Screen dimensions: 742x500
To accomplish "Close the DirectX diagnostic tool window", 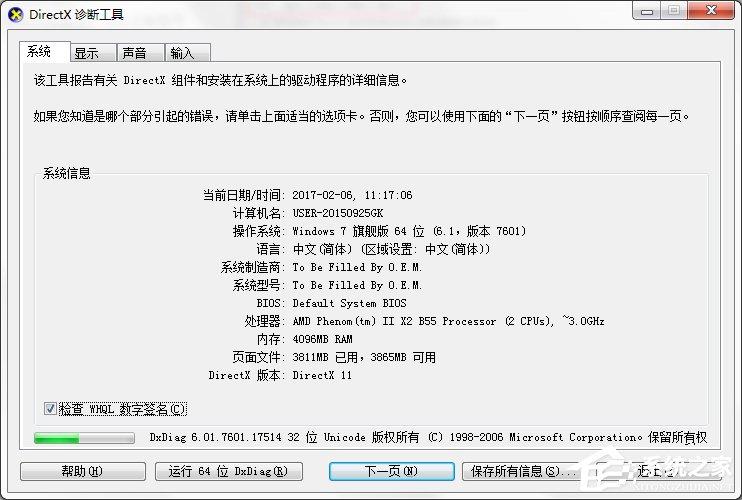I will [x=711, y=11].
